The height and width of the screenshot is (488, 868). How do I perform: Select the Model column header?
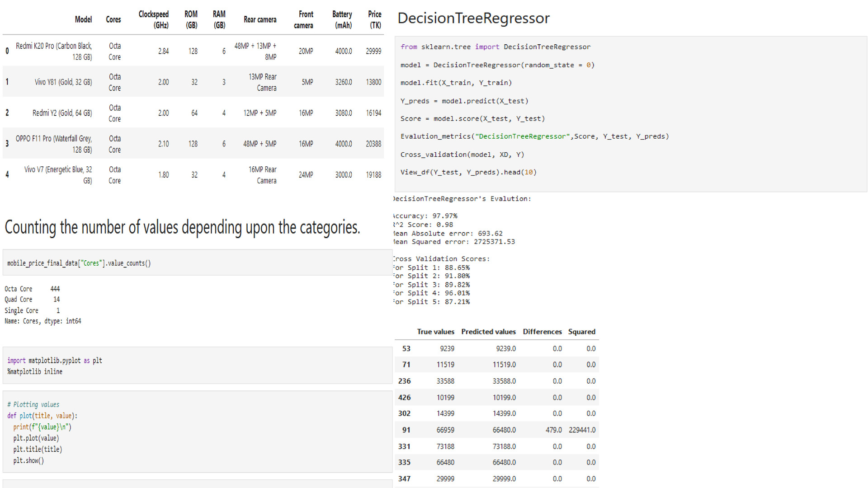tap(84, 19)
